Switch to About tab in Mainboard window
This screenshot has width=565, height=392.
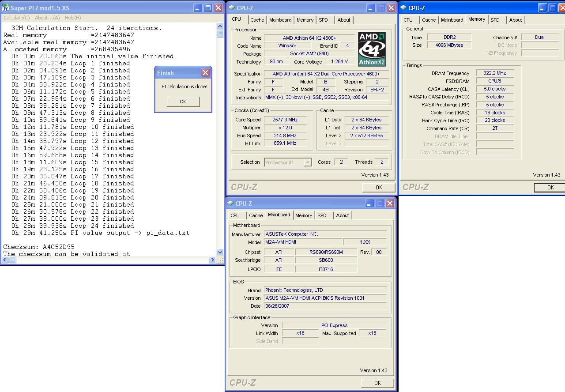(x=343, y=215)
